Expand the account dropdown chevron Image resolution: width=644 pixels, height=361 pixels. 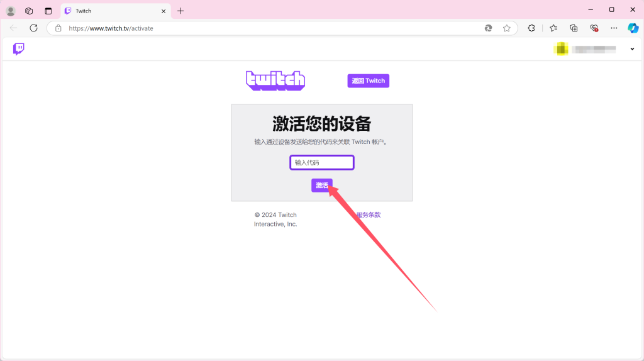tap(632, 49)
